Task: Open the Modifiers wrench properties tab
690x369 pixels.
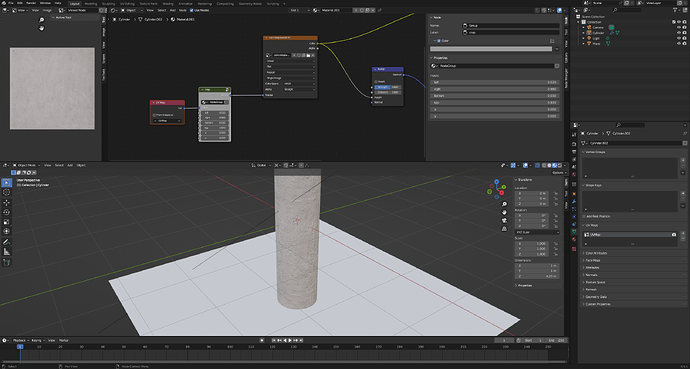Action: pyautogui.click(x=574, y=201)
